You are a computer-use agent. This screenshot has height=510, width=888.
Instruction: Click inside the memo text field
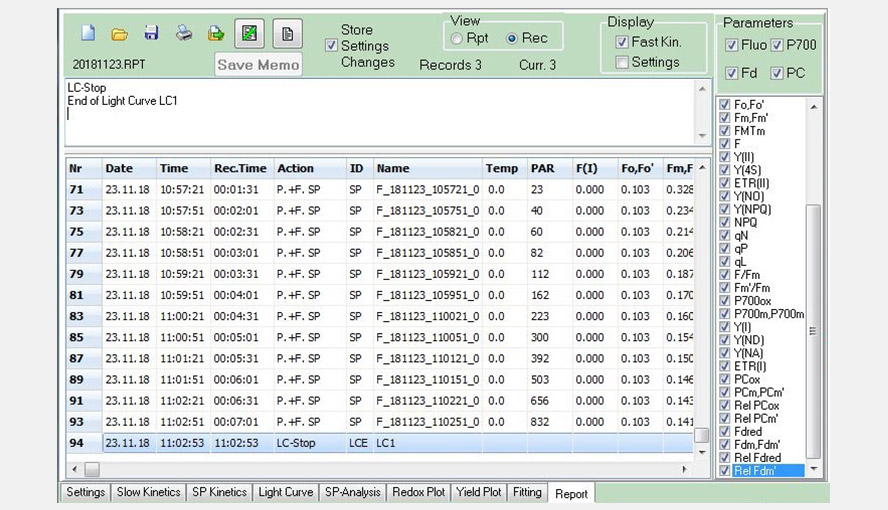pyautogui.click(x=379, y=112)
